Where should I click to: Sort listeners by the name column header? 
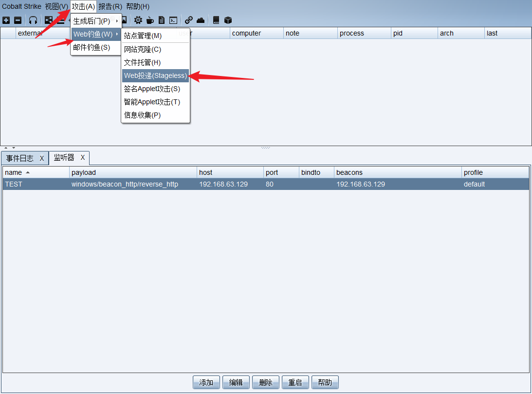pyautogui.click(x=36, y=172)
